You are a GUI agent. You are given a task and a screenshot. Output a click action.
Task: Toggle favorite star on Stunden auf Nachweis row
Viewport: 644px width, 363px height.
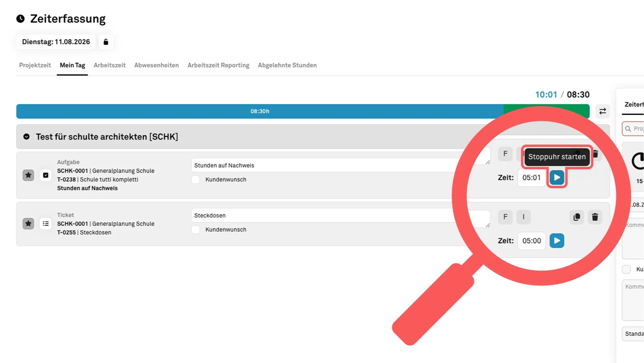pyautogui.click(x=28, y=175)
